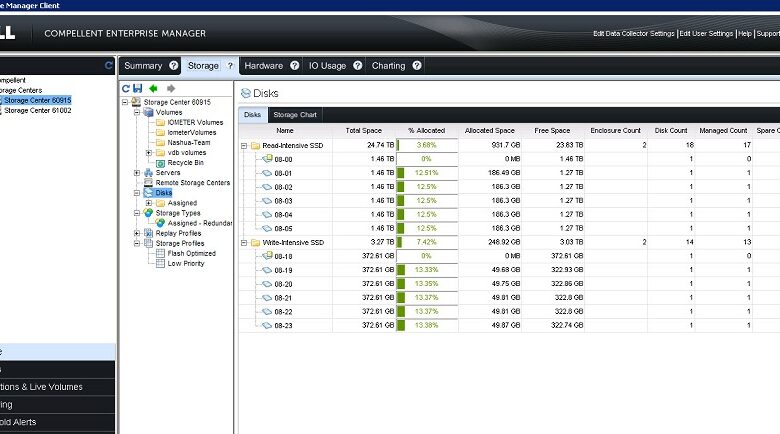Click the Low Priority profile icon
The image size is (780, 434).
tap(160, 263)
